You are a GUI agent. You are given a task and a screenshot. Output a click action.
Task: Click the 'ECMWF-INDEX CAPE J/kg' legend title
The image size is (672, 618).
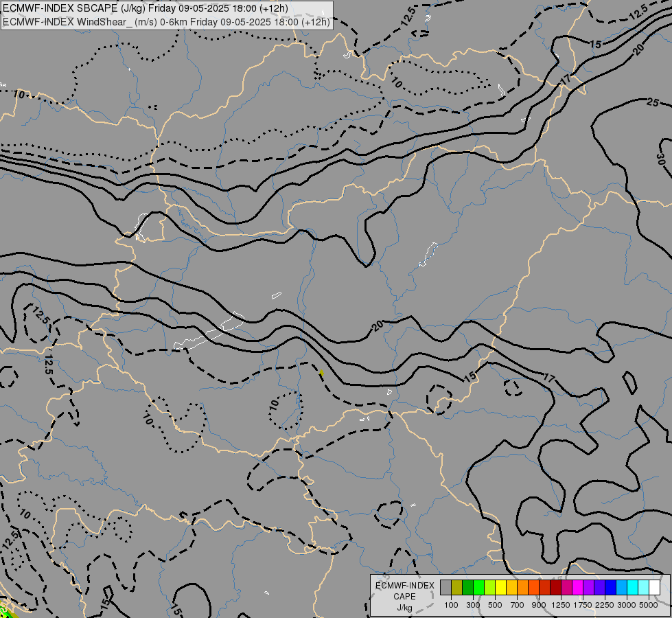tap(405, 597)
